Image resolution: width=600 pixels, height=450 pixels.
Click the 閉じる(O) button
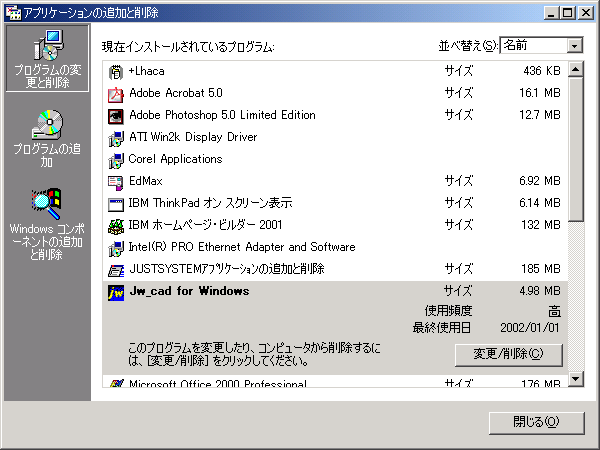coord(536,422)
